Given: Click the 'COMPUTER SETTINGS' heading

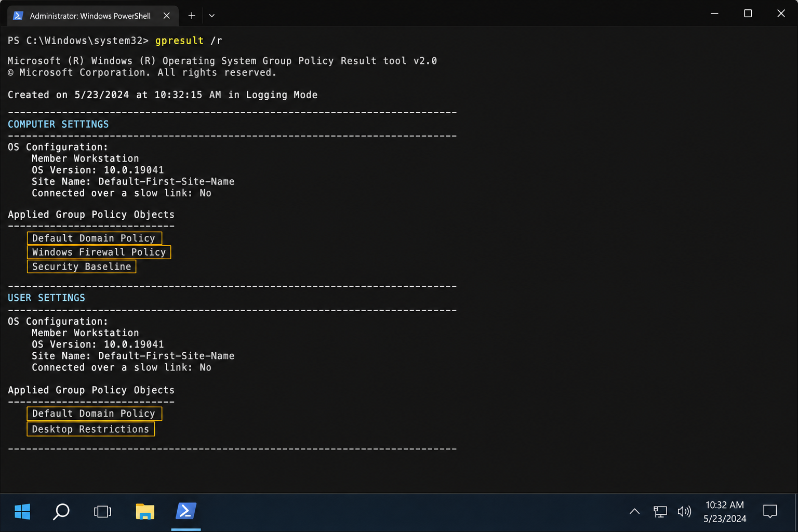Looking at the screenshot, I should click(58, 124).
